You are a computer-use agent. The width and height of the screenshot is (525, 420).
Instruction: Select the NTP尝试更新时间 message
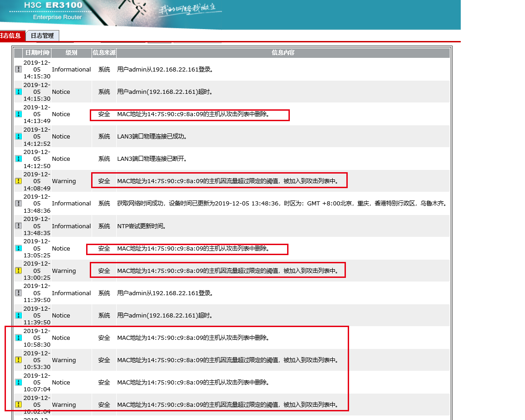[x=142, y=226]
